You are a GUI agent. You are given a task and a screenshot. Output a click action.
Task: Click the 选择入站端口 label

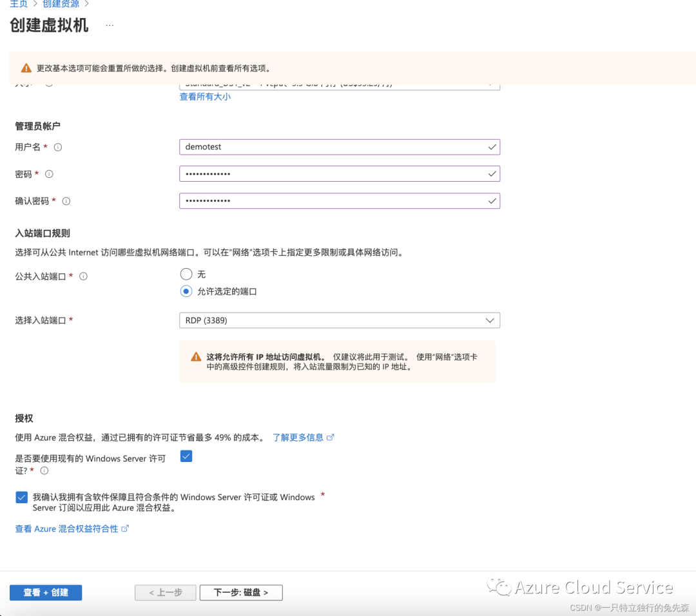coord(41,320)
